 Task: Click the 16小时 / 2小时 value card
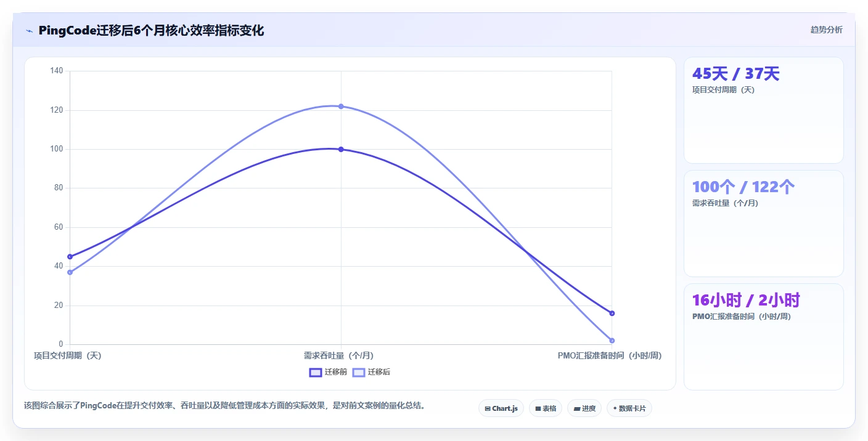764,337
